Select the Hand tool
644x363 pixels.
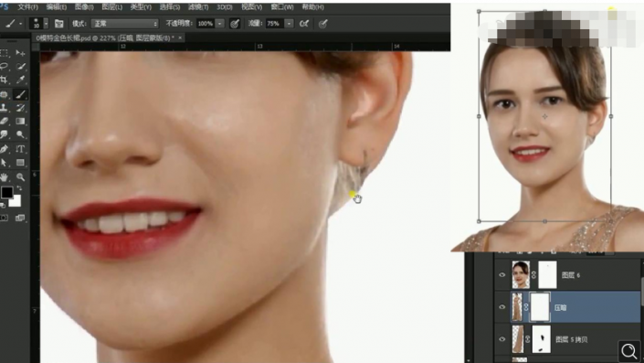click(4, 177)
